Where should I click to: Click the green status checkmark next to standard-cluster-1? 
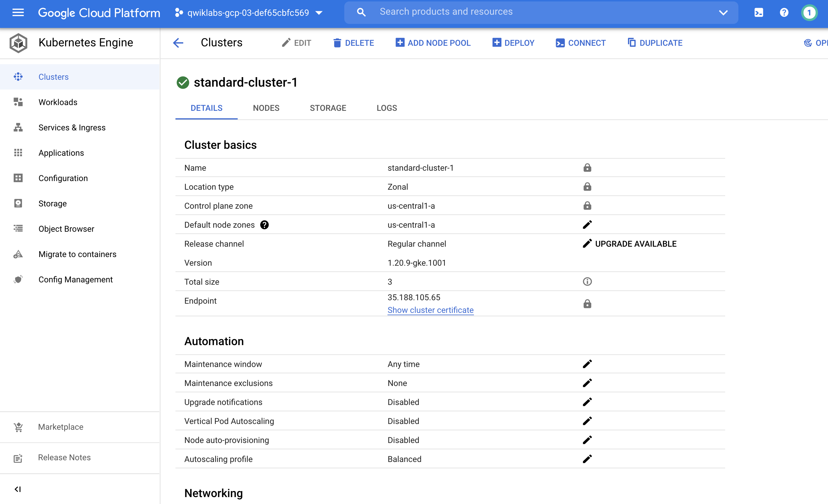tap(183, 83)
